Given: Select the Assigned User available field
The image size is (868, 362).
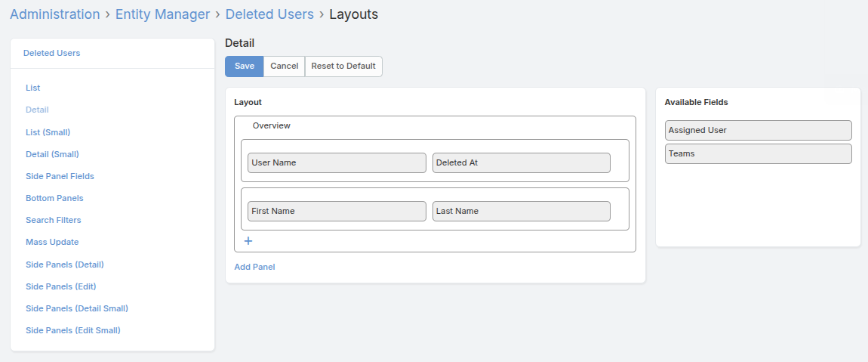Looking at the screenshot, I should 758,130.
